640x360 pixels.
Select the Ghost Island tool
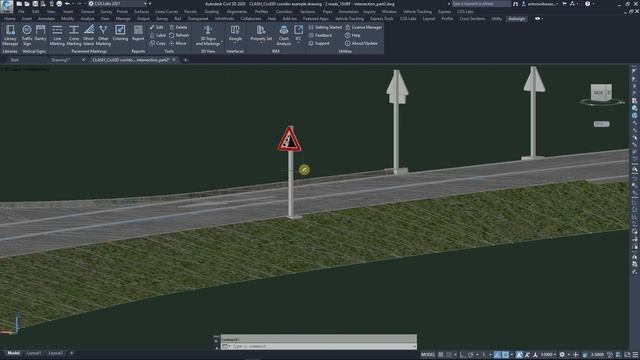pos(89,35)
